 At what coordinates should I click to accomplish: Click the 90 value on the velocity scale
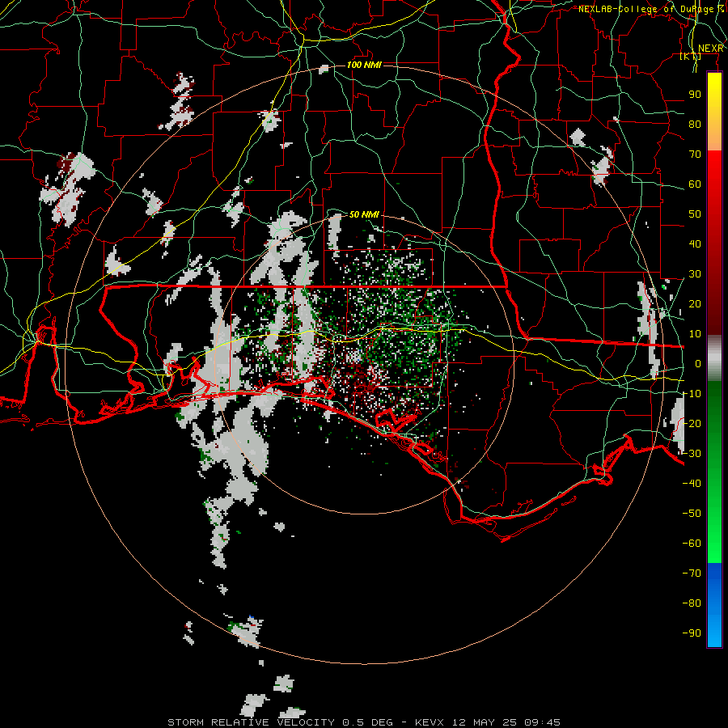695,95
